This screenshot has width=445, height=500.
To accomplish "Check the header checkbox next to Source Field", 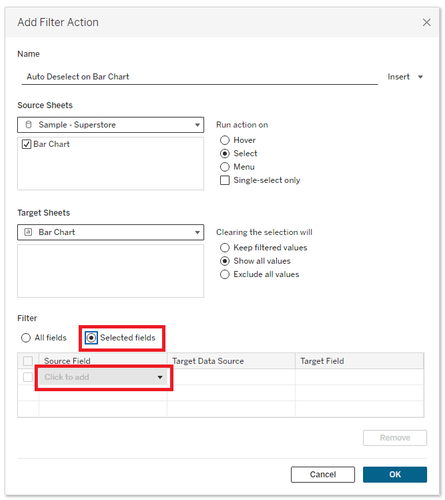I will pyautogui.click(x=28, y=361).
